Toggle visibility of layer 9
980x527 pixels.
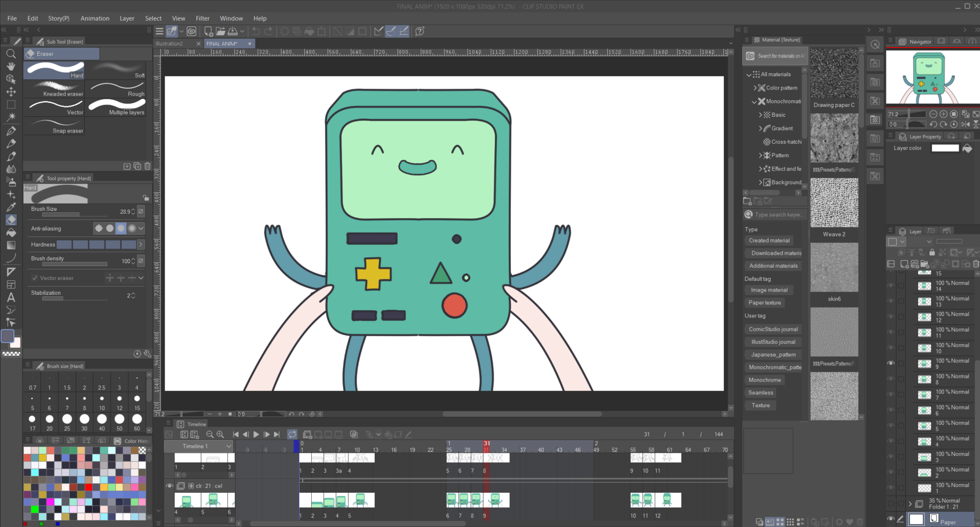pos(891,363)
